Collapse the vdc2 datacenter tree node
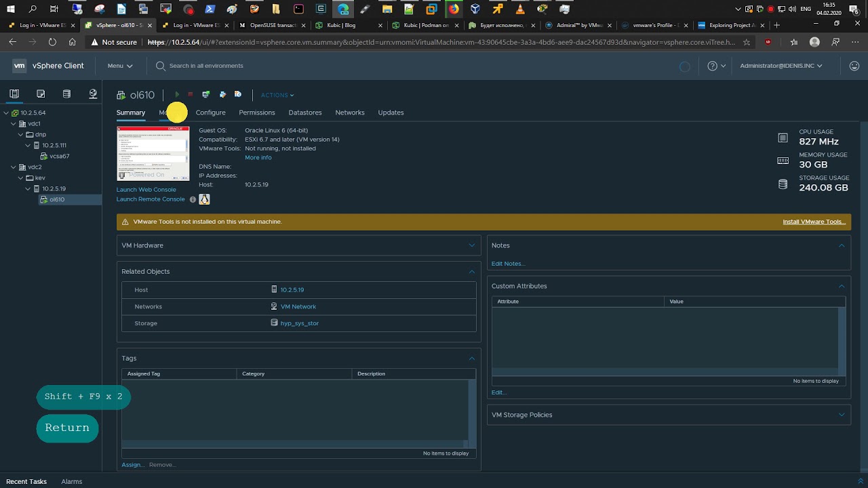This screenshot has width=868, height=488. 14,167
